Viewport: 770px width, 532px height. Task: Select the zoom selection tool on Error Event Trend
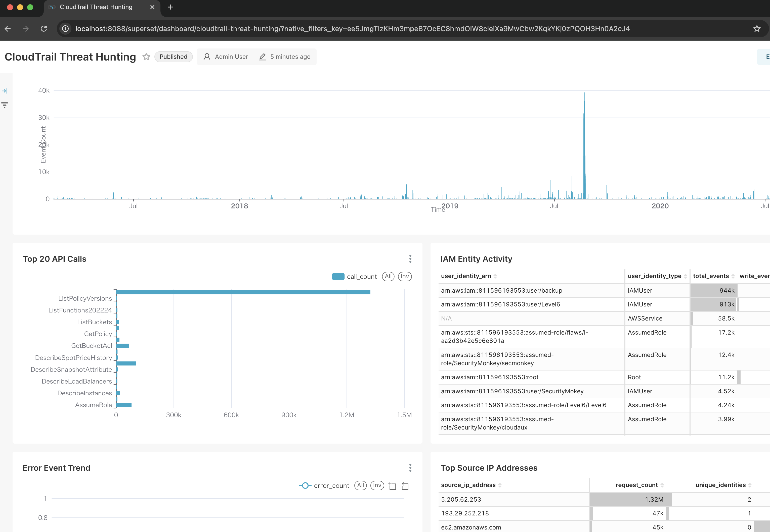(x=392, y=486)
